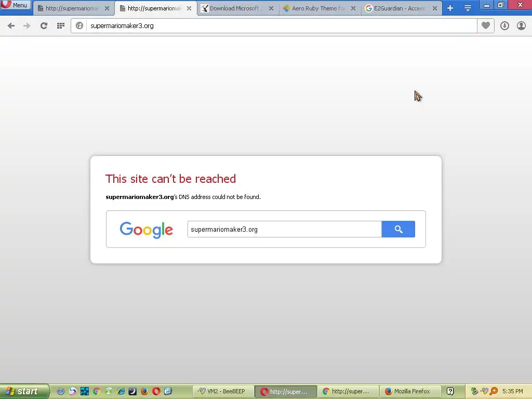Close the active supermariomaker tab

tap(189, 8)
